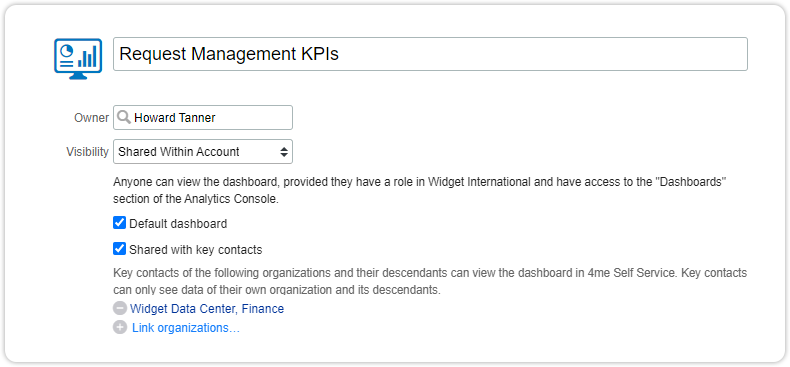Click the Request Management KPIs title field
Viewport: 790px width, 367px height.
[x=430, y=54]
